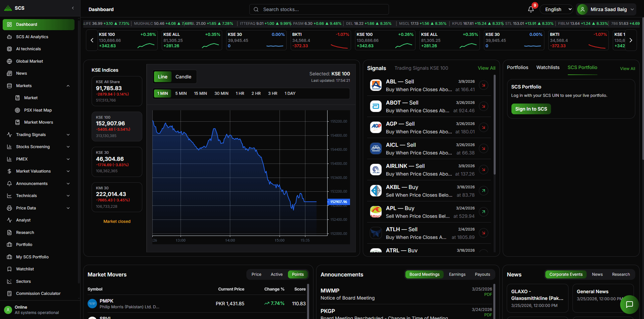This screenshot has width=644, height=319.
Task: Collapse the sidebar with the chevron arrow
Action: [x=73, y=8]
